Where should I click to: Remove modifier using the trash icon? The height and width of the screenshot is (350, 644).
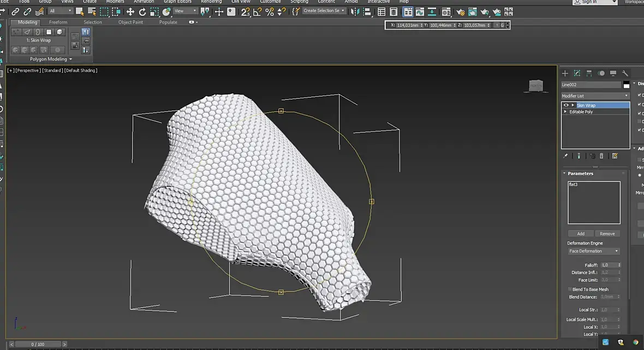pos(601,156)
